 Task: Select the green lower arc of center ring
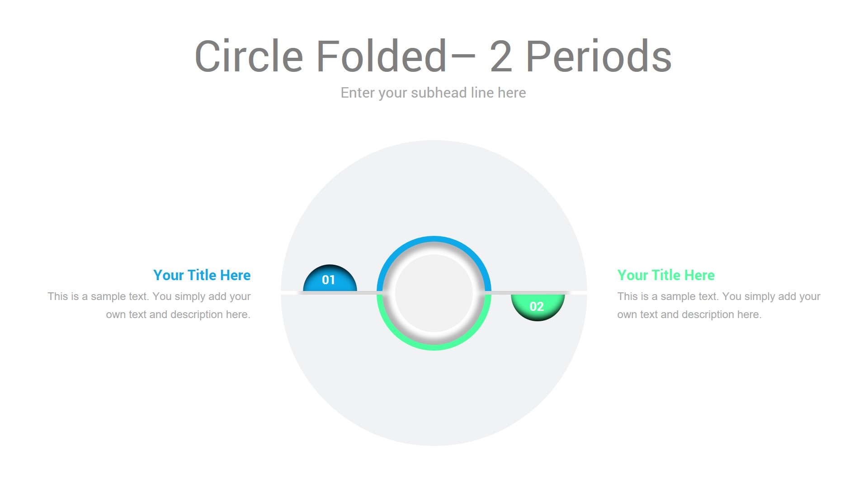pyautogui.click(x=434, y=347)
